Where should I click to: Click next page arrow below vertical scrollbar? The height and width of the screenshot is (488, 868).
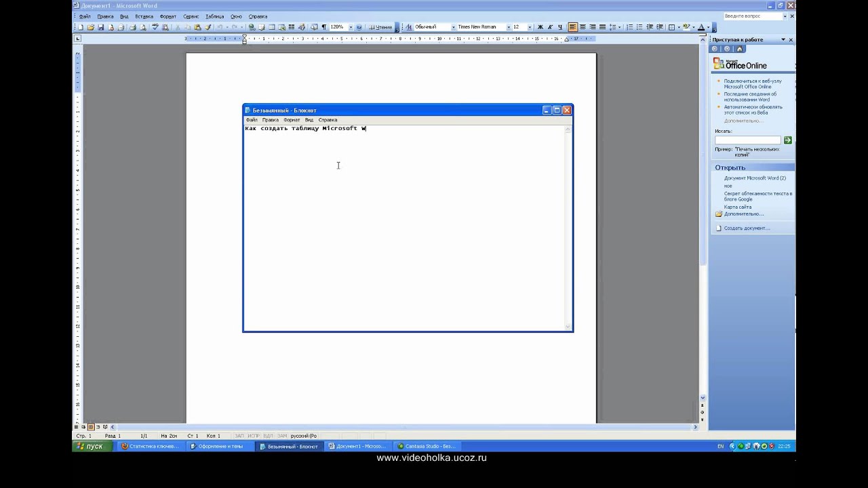pos(703,418)
